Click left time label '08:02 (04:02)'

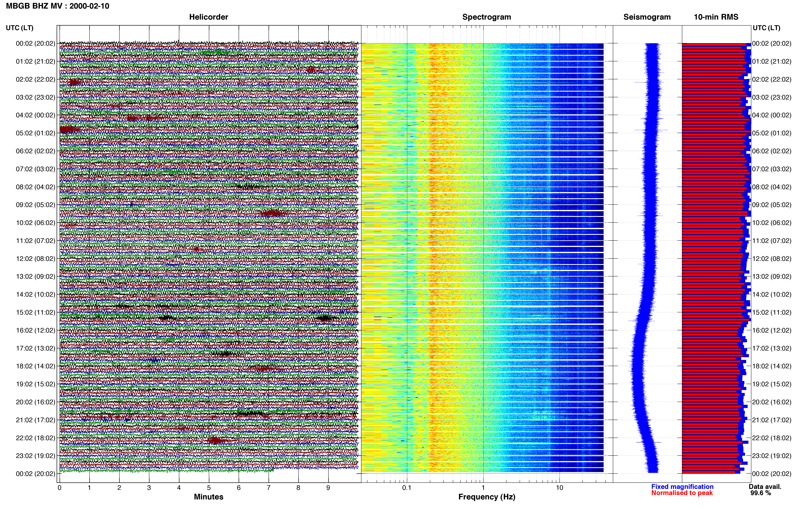[x=36, y=187]
